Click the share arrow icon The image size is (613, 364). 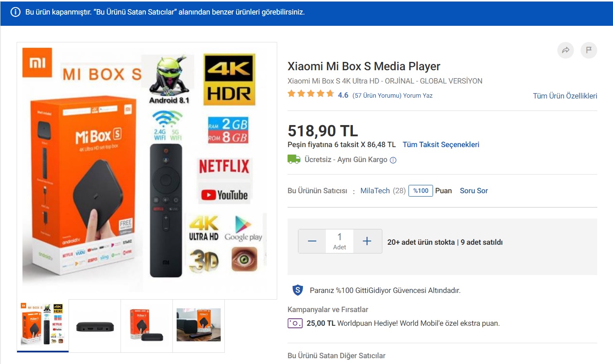(x=565, y=50)
